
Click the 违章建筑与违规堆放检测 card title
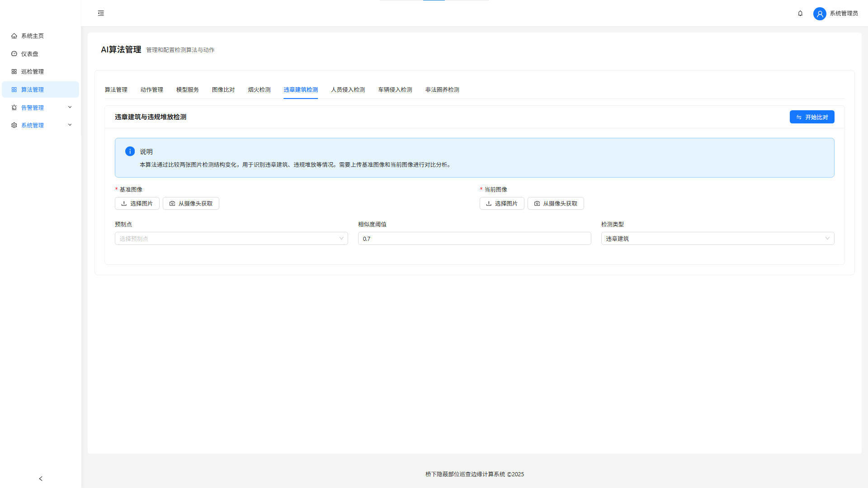point(151,117)
